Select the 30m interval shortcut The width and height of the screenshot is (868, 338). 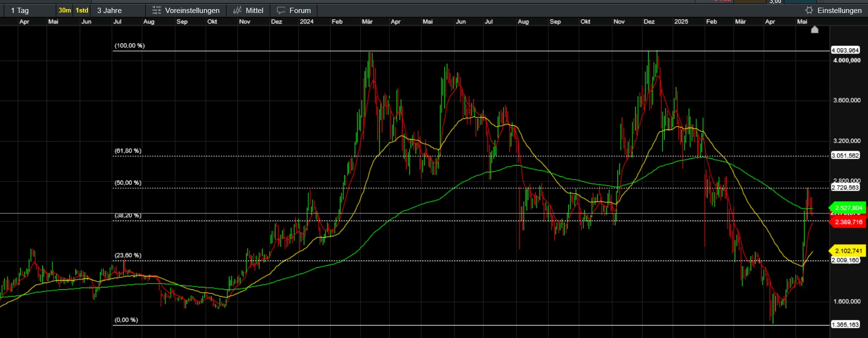click(x=65, y=10)
